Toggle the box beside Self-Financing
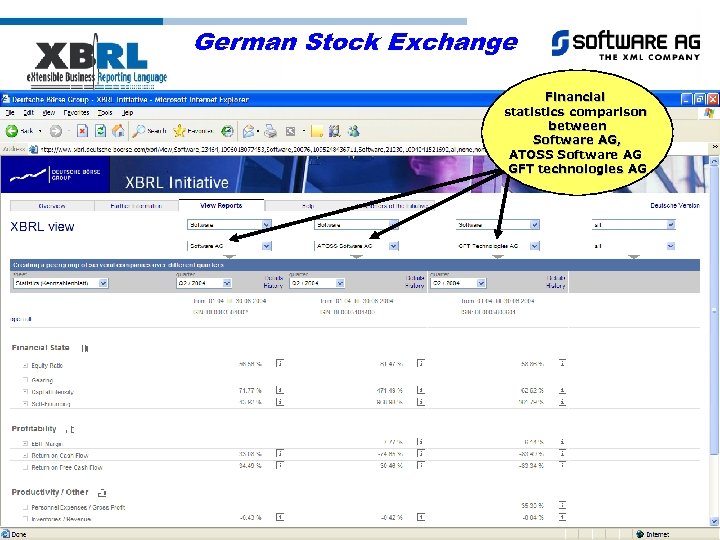720x540 pixels. (x=26, y=404)
